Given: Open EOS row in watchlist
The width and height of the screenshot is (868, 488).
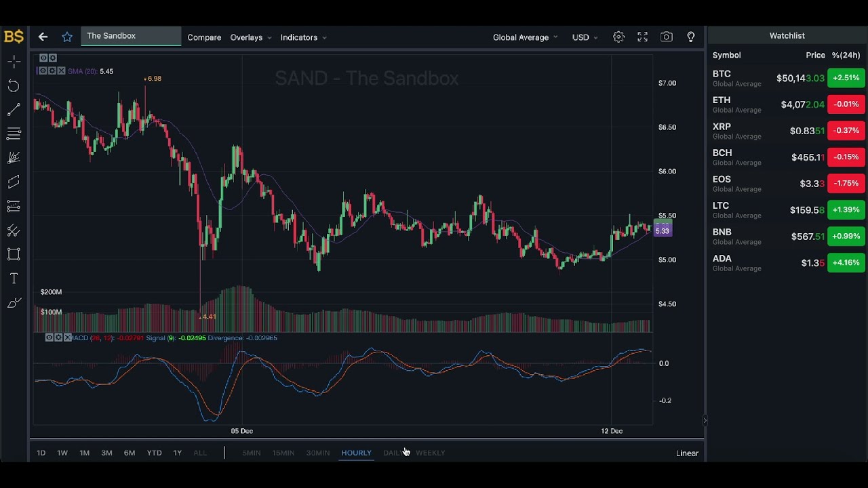Looking at the screenshot, I should (787, 184).
